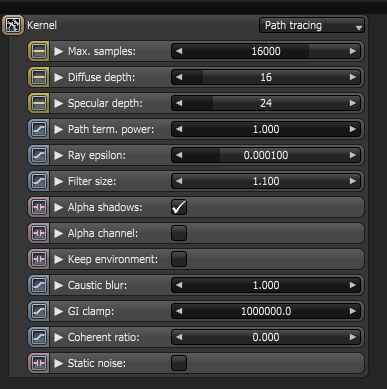Click the Coherent ratio slider bar
Image resolution: width=387 pixels, height=389 pixels.
coord(266,337)
